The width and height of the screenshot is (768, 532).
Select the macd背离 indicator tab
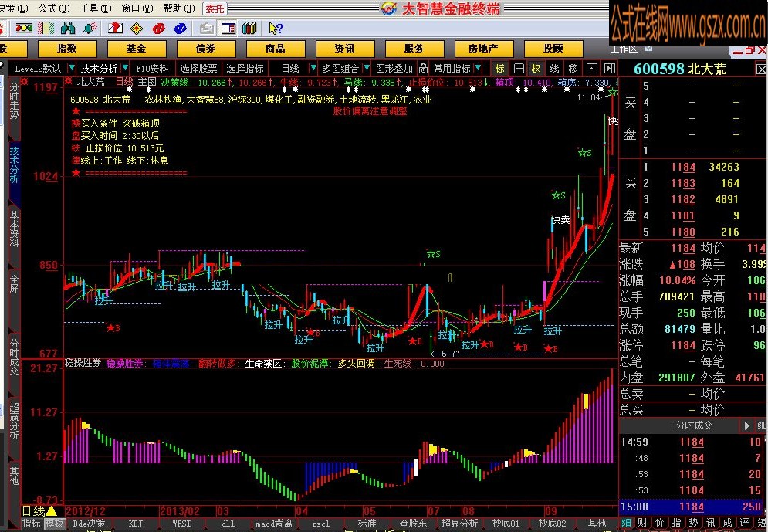click(273, 524)
